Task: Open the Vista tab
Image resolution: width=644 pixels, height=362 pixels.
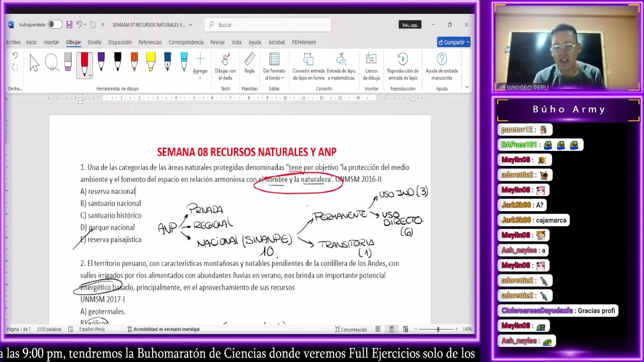Action: pyautogui.click(x=236, y=42)
